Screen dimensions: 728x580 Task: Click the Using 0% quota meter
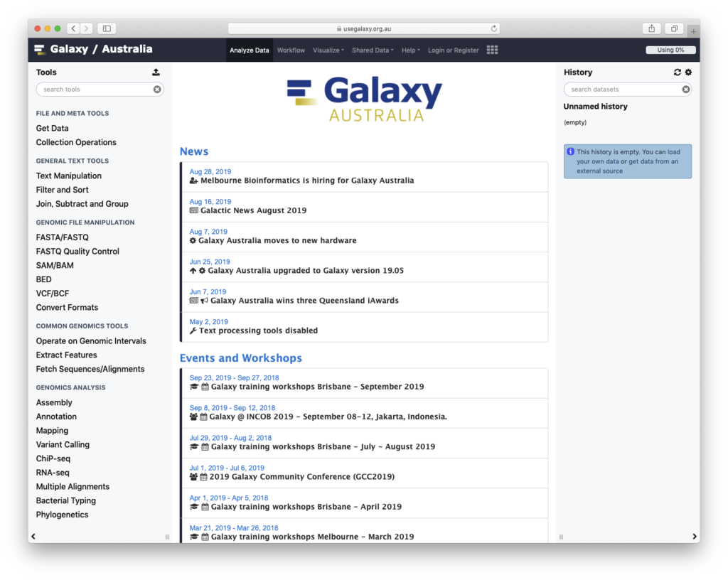click(x=670, y=50)
